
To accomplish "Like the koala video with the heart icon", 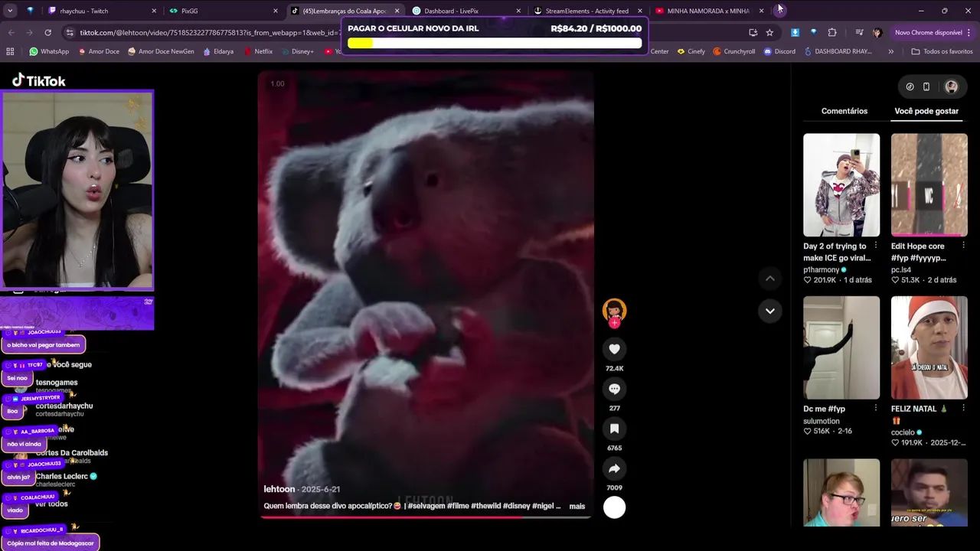I will tap(614, 349).
